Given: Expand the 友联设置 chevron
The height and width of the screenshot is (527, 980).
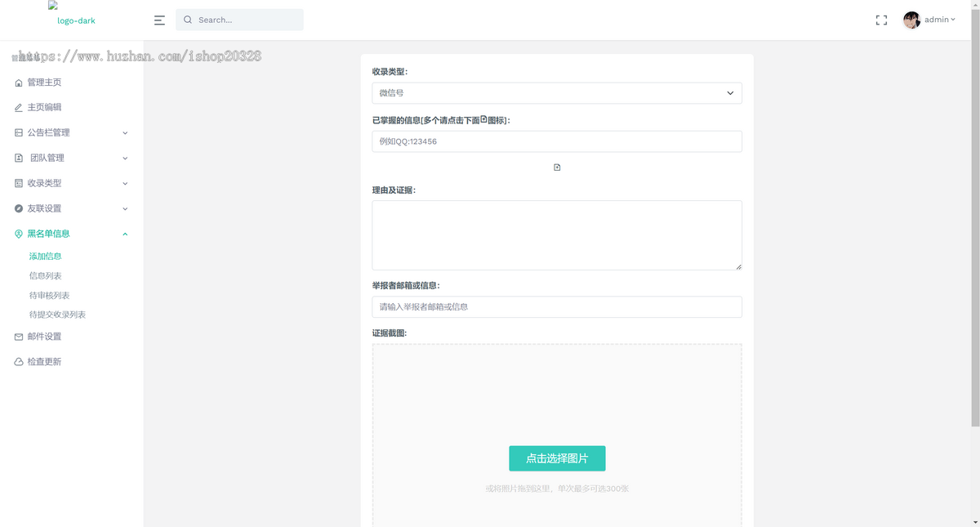Looking at the screenshot, I should [125, 208].
